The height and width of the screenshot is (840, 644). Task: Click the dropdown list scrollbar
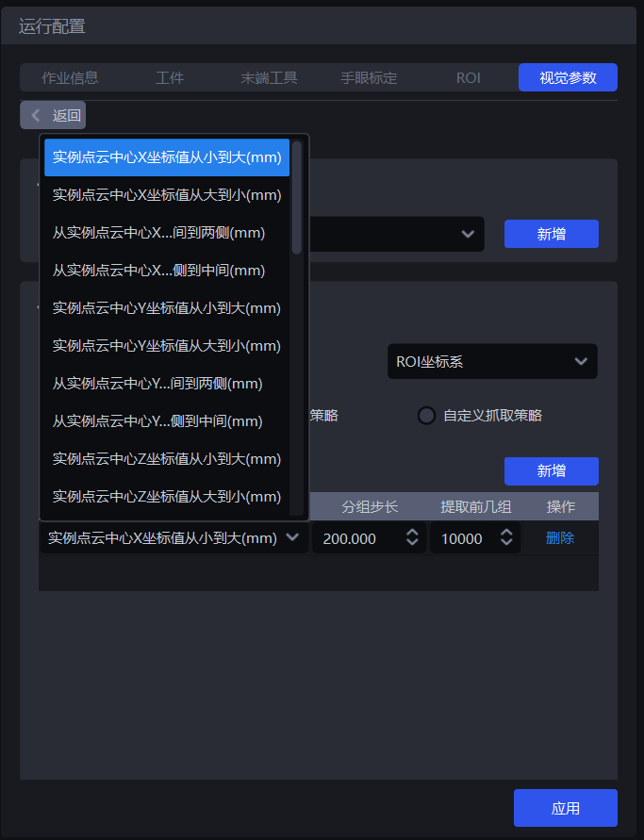[x=297, y=198]
